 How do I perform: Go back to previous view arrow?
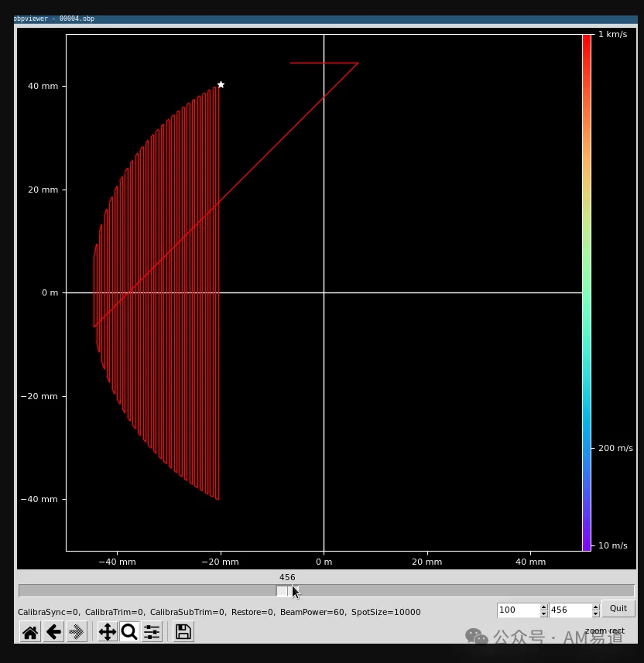point(53,632)
